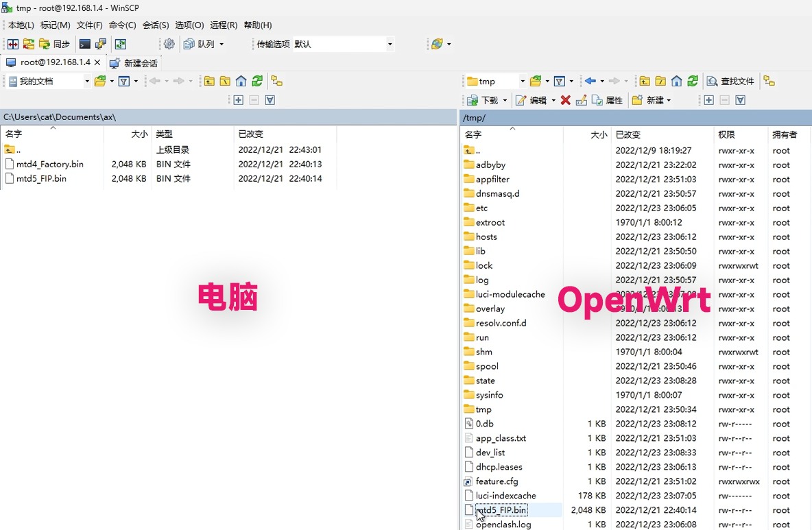Open the 选项(O) menu
The image size is (812, 530).
click(190, 25)
